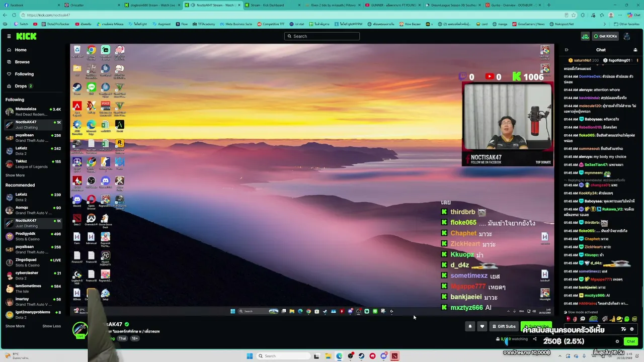Image resolution: width=644 pixels, height=362 pixels.
Task: Open Prodigyddk channel in the Recommended list
Action: click(33, 236)
